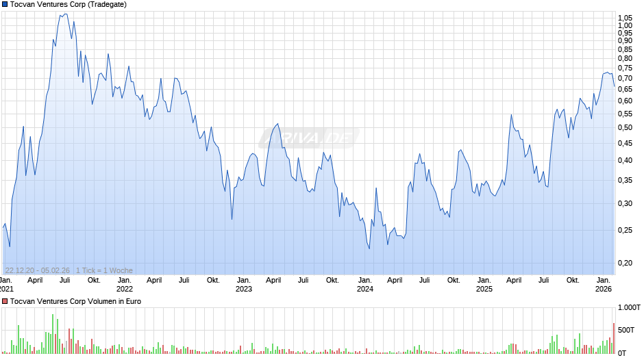Click the '1 Tick = 1 Woche' note
Viewport: 644px width, 360px height.
coord(104,270)
